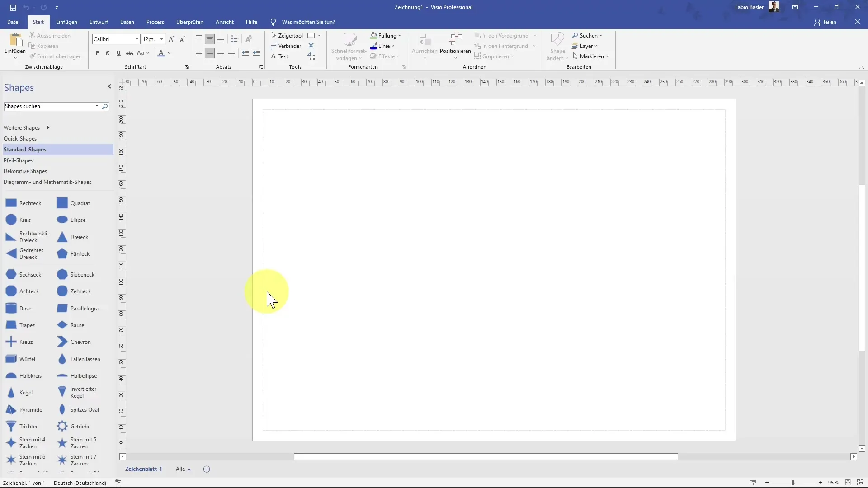Viewport: 868px width, 488px height.
Task: Click the Text tool icon
Action: [274, 56]
